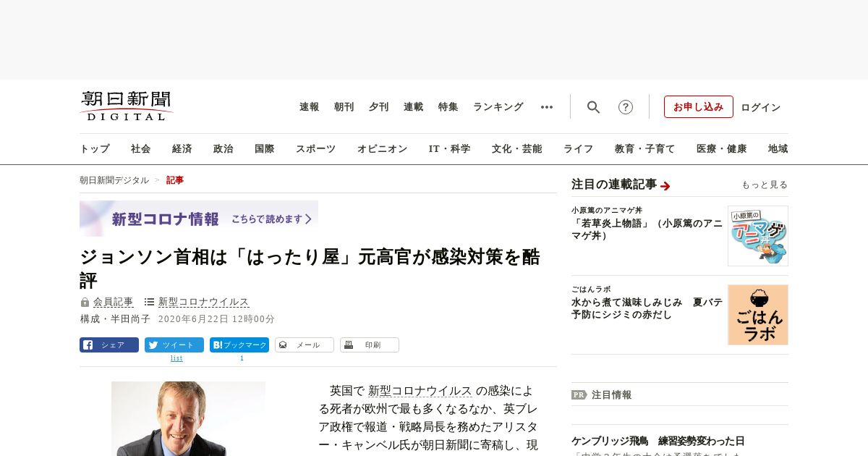Go to the 地域 section
The height and width of the screenshot is (456, 868).
(x=778, y=148)
